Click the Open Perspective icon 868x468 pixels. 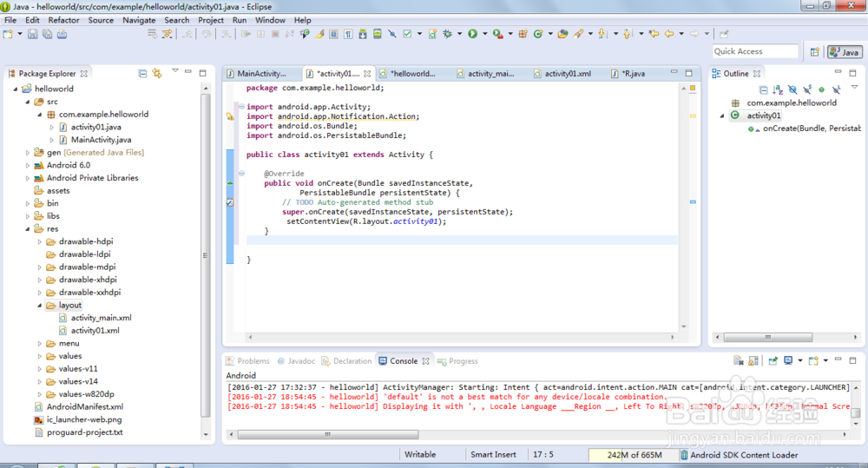tap(815, 51)
